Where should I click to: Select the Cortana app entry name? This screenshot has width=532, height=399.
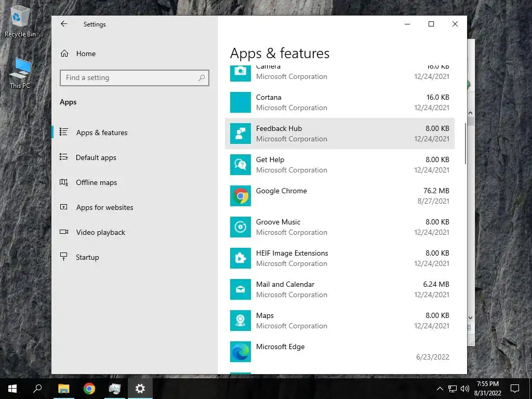coord(269,97)
